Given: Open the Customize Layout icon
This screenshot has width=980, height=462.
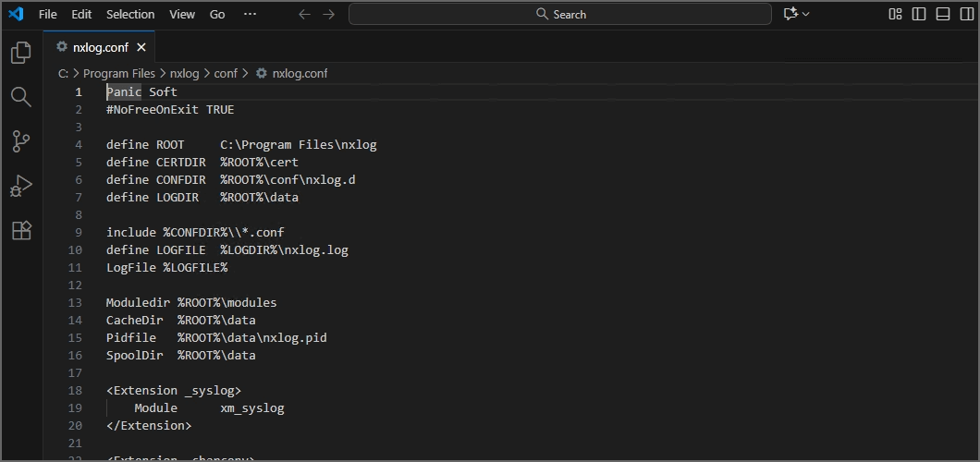Looking at the screenshot, I should coord(895,14).
